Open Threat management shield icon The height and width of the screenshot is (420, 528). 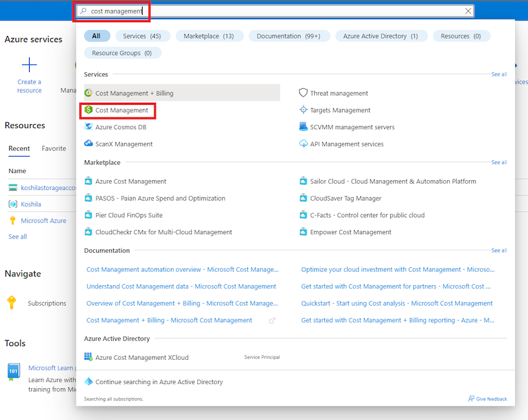303,93
